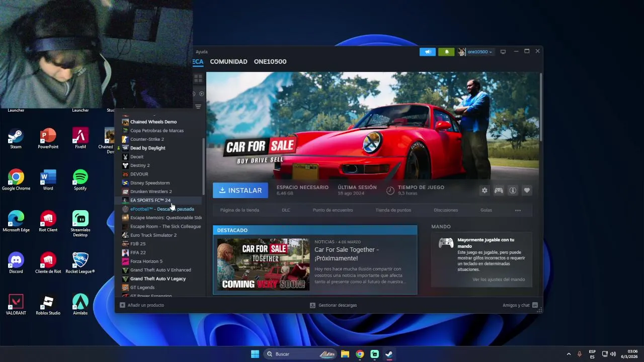Open the game info icon
The height and width of the screenshot is (362, 644).
tap(513, 191)
